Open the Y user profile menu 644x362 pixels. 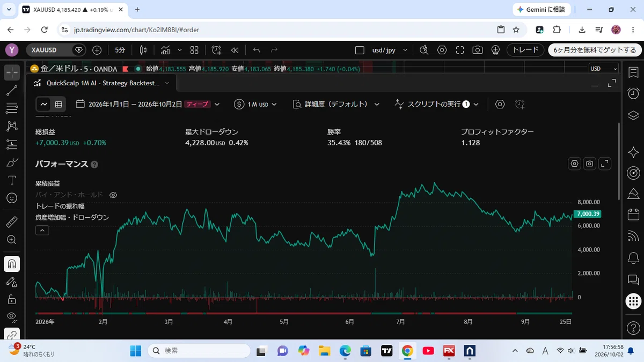[x=12, y=50]
